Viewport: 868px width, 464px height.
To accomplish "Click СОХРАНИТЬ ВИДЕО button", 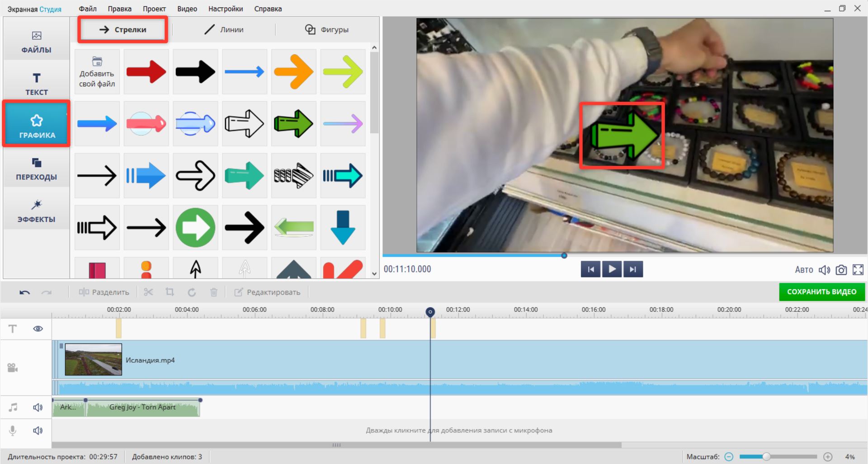I will click(822, 292).
